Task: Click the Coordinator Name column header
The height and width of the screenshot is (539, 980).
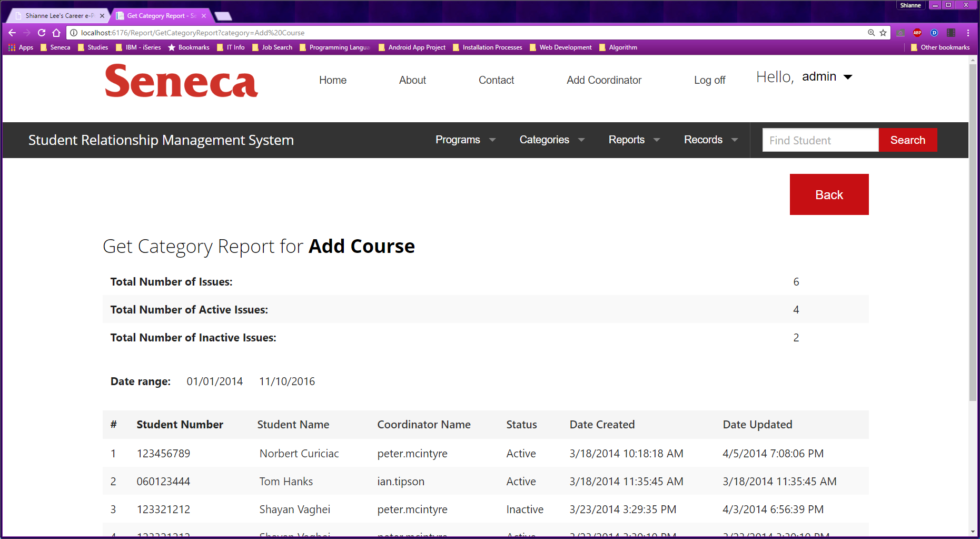Action: pos(424,425)
